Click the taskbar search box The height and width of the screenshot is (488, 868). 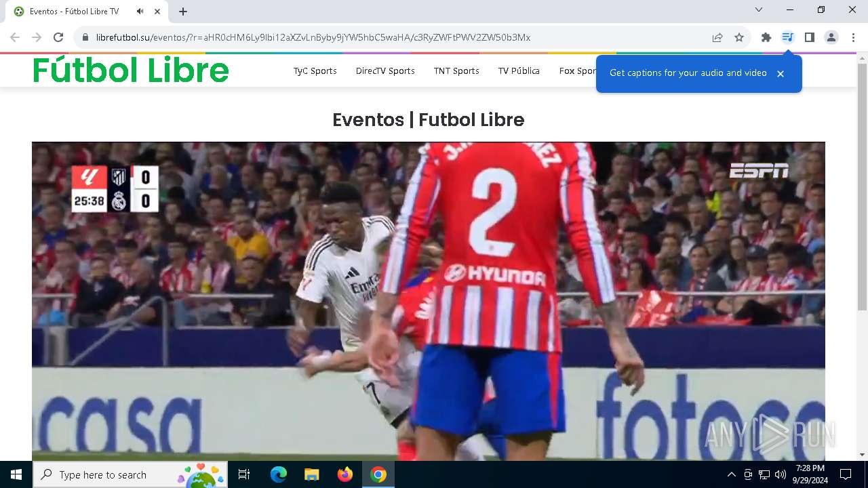click(130, 474)
